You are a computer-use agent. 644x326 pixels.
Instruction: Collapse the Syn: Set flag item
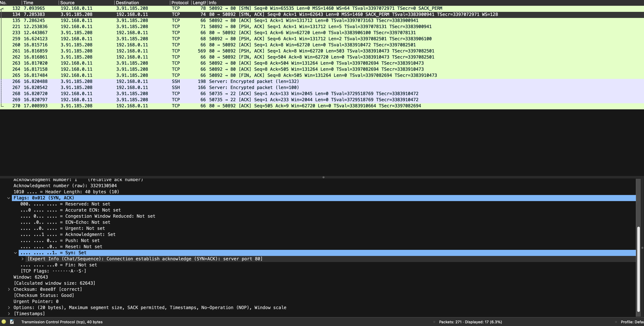click(x=15, y=253)
